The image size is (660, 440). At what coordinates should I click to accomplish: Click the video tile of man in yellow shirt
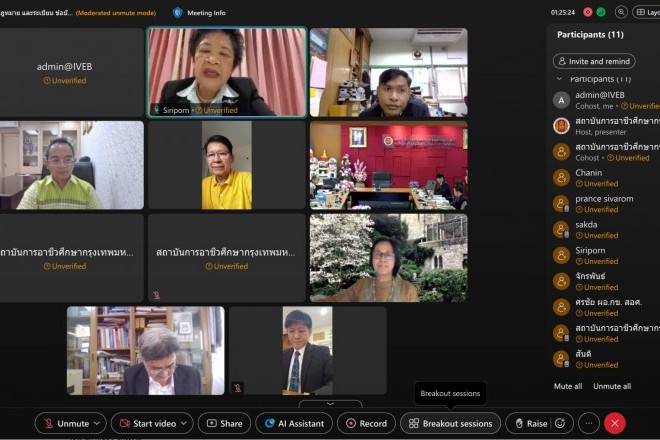[227, 165]
